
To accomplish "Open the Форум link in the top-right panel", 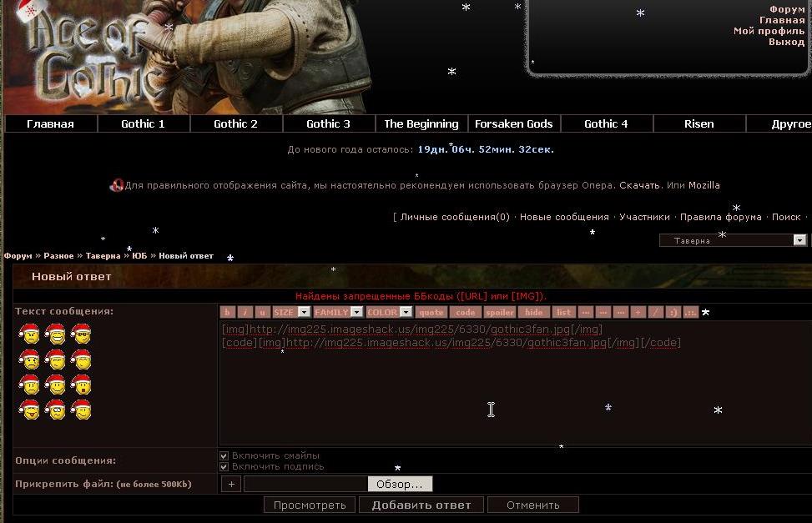I will pos(787,9).
